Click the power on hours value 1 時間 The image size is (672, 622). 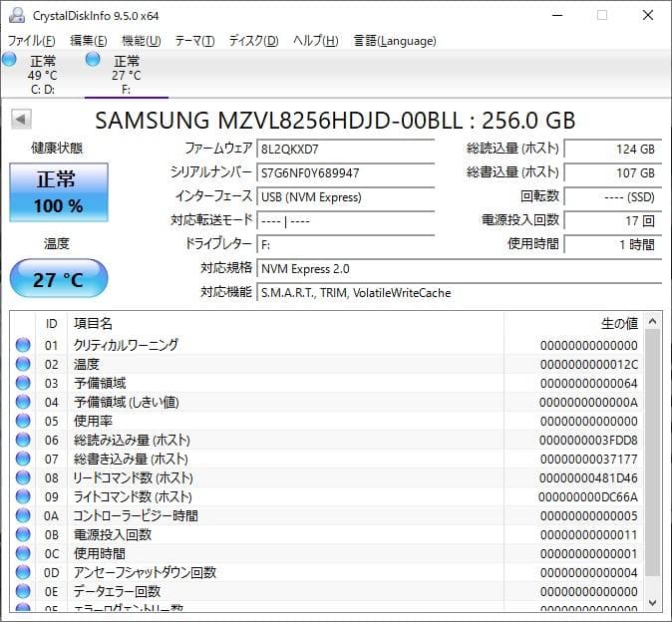click(613, 245)
